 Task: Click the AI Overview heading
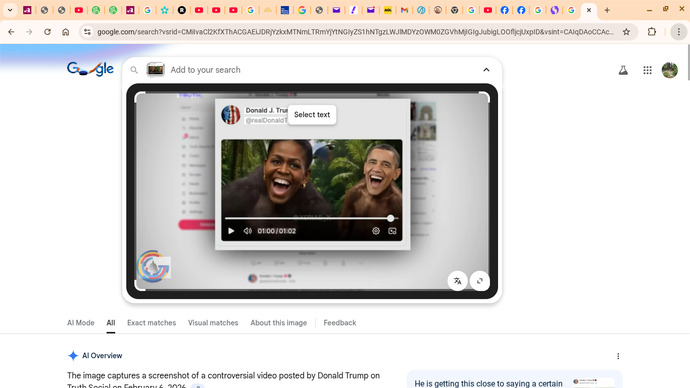pyautogui.click(x=102, y=355)
